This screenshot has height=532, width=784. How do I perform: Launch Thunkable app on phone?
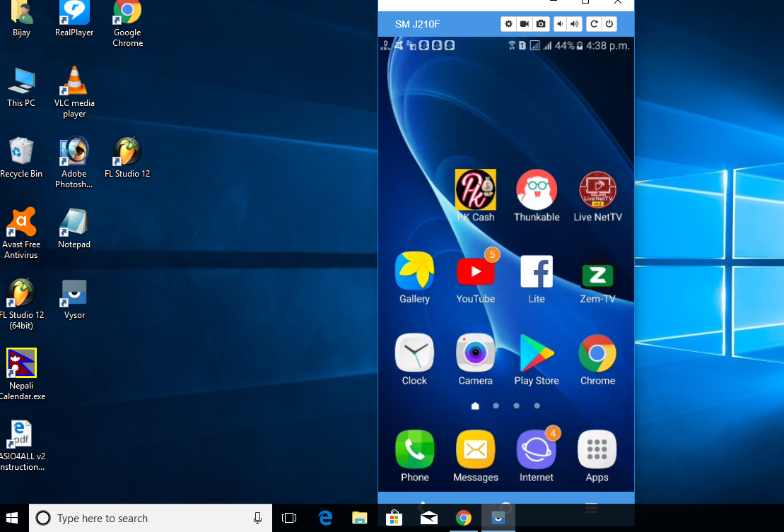(x=537, y=196)
